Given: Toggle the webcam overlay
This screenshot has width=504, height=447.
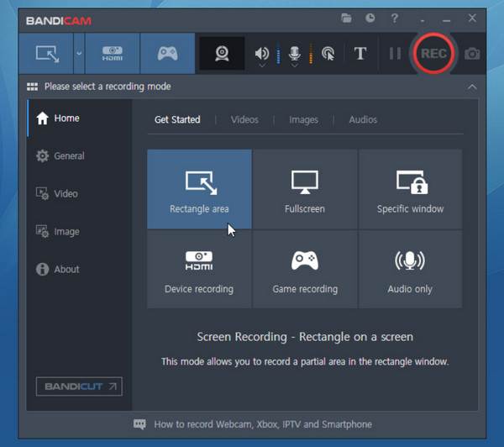Looking at the screenshot, I should point(222,54).
